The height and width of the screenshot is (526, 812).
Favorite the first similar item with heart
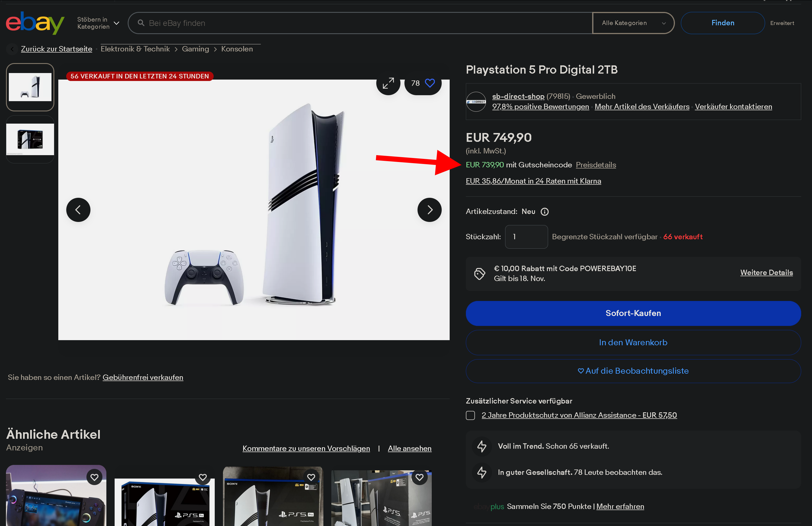(94, 477)
